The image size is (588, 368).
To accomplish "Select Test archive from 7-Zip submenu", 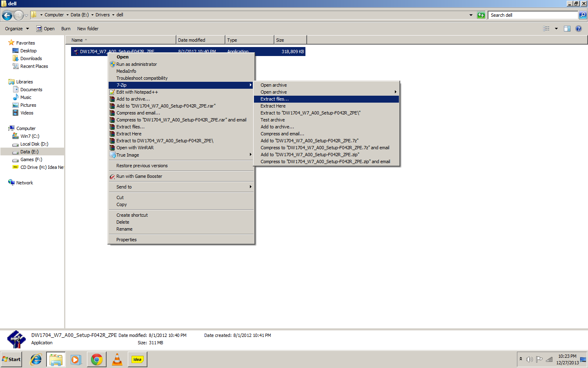I will click(326, 120).
